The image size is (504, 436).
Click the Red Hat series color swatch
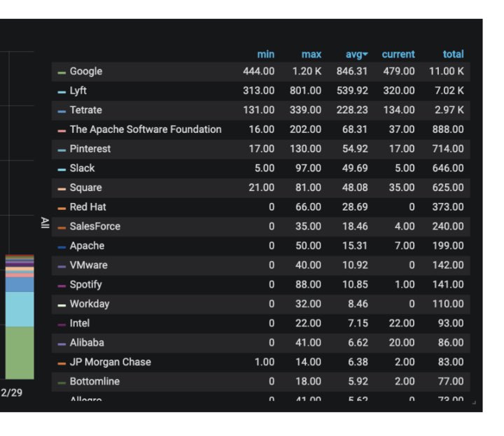62,209
